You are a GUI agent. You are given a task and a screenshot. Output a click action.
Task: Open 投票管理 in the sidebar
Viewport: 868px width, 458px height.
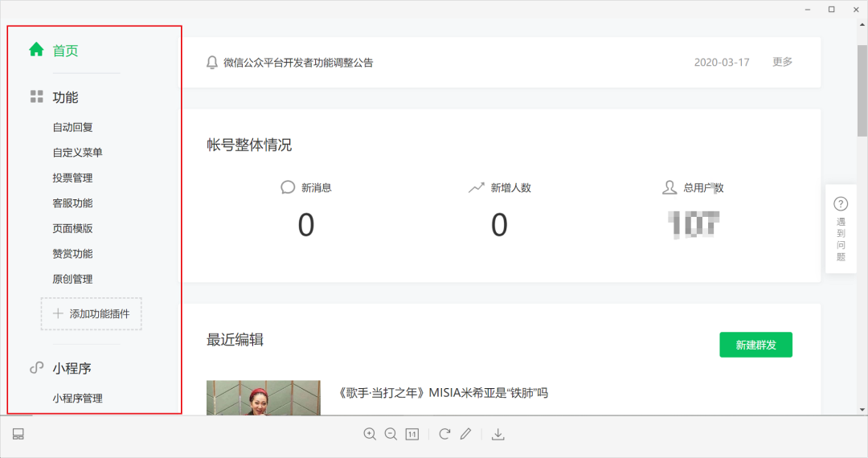[73, 178]
